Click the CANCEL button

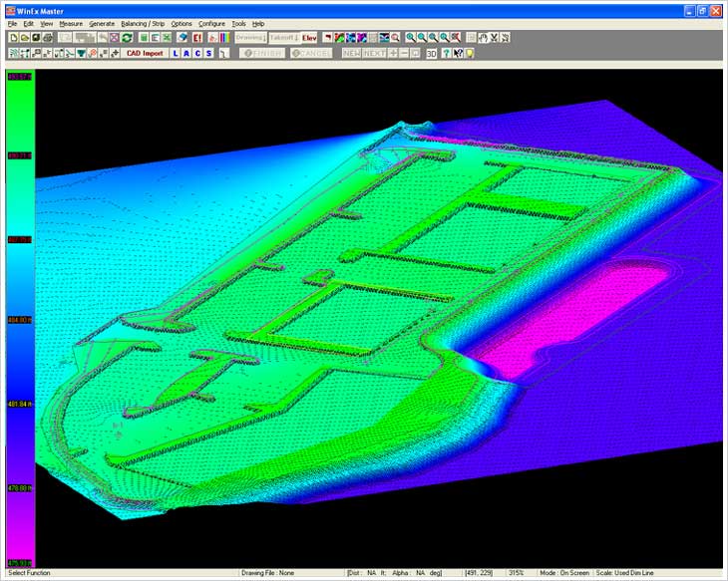[x=311, y=54]
